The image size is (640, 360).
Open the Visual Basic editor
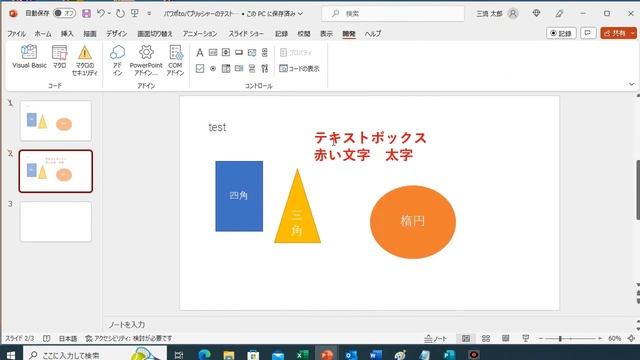point(29,57)
